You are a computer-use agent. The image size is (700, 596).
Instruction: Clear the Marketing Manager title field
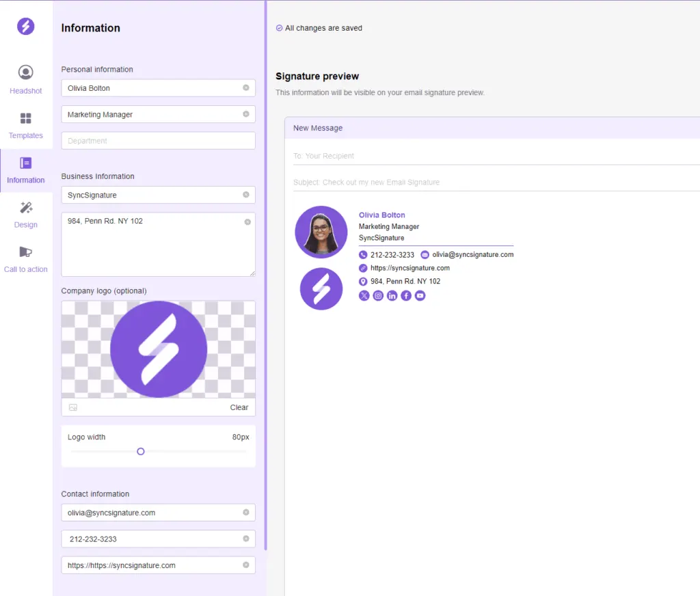(246, 114)
